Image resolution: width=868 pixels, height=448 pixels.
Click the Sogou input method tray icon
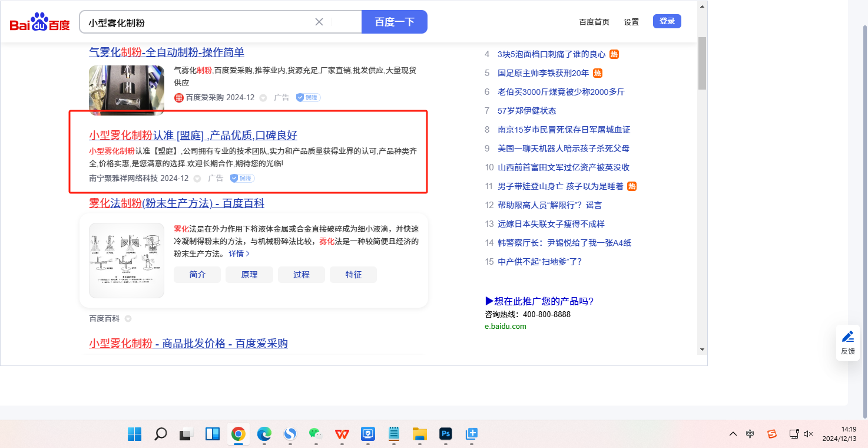(x=771, y=434)
